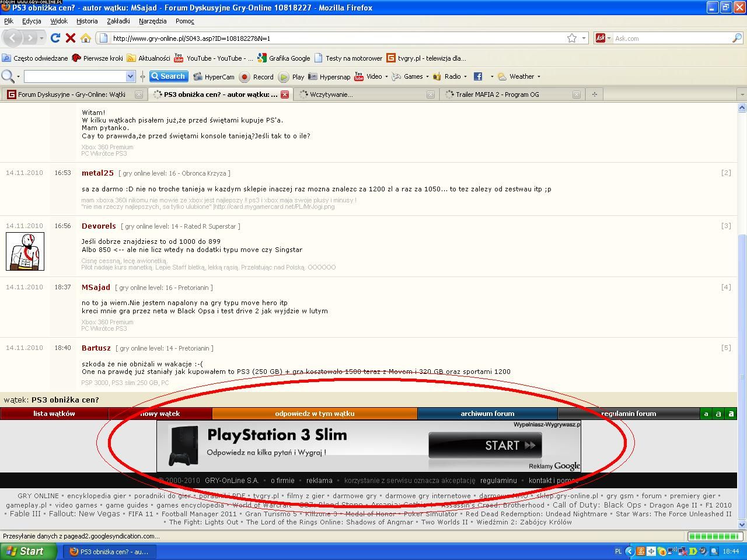Reload the current page

coord(55,38)
